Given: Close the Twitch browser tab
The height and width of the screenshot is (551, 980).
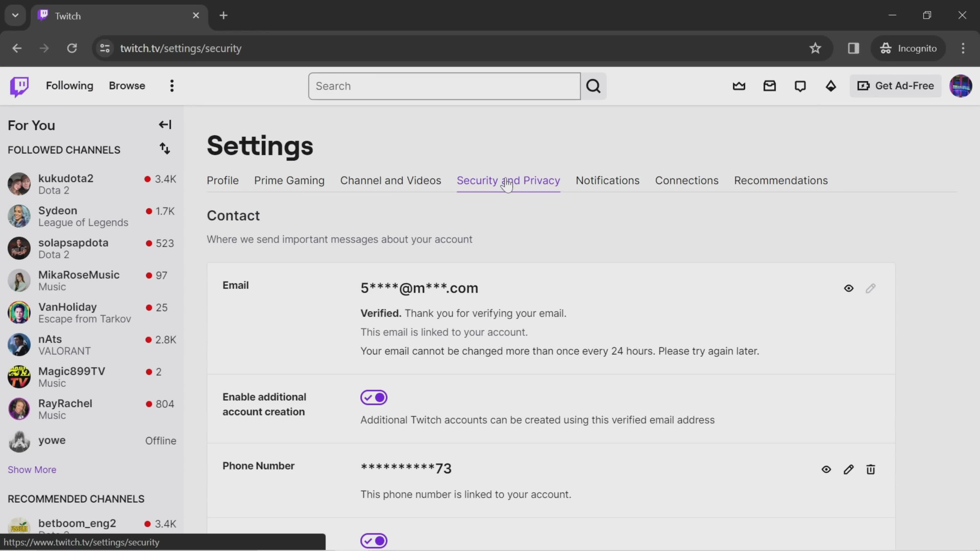Looking at the screenshot, I should pyautogui.click(x=196, y=16).
